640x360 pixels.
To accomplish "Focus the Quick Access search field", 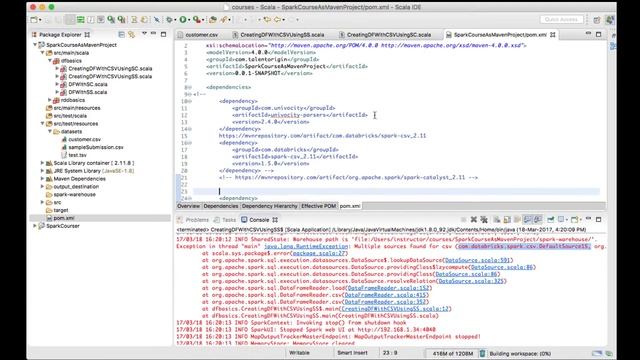I will pyautogui.click(x=561, y=19).
